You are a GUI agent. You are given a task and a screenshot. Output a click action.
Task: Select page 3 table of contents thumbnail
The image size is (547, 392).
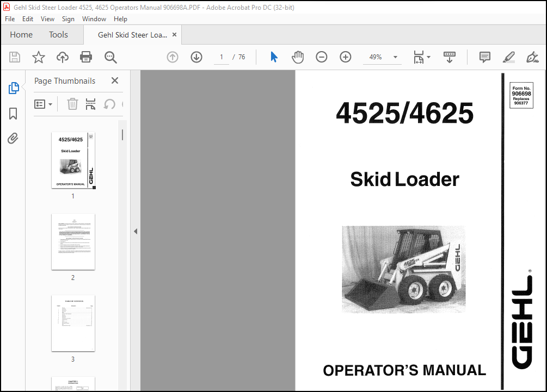pos(73,323)
